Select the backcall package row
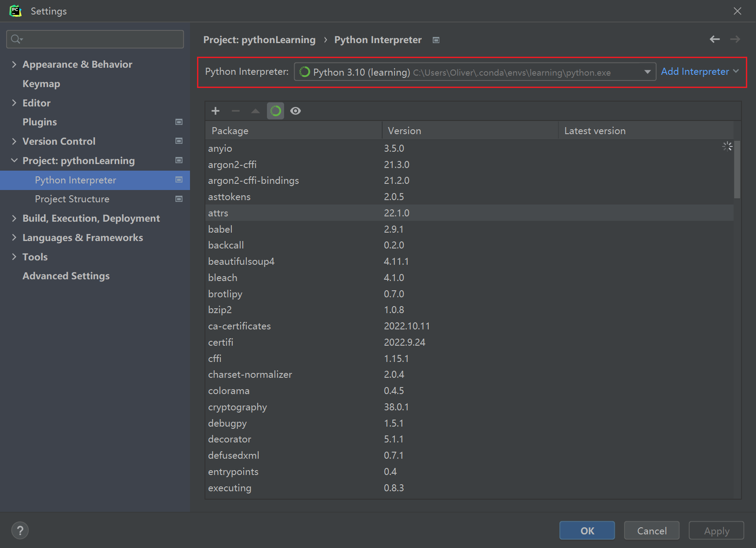 [469, 245]
